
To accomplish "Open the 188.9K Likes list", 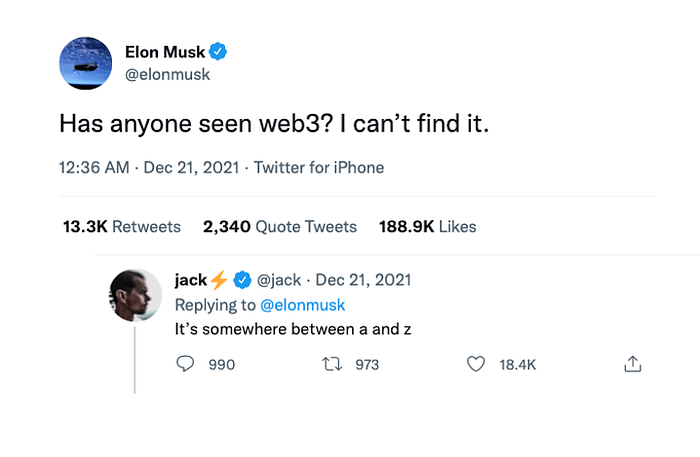I will (x=427, y=227).
